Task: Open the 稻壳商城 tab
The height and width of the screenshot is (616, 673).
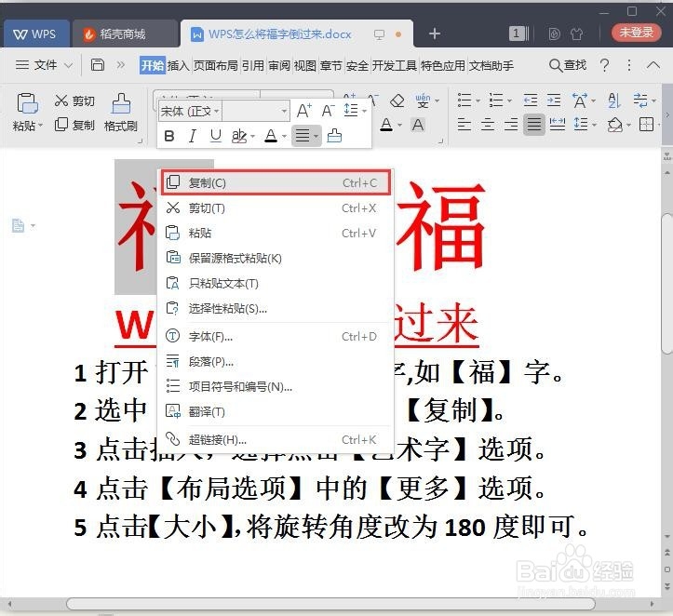Action: tap(125, 33)
